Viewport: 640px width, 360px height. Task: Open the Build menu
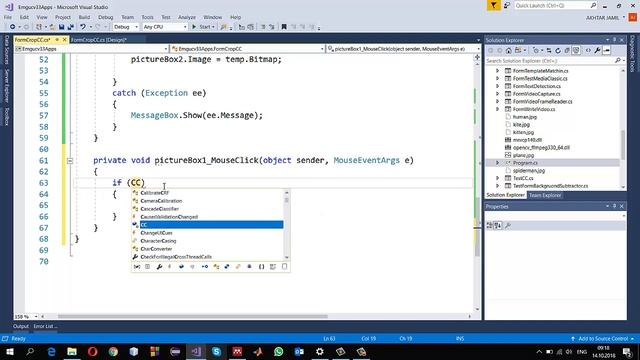[x=84, y=17]
